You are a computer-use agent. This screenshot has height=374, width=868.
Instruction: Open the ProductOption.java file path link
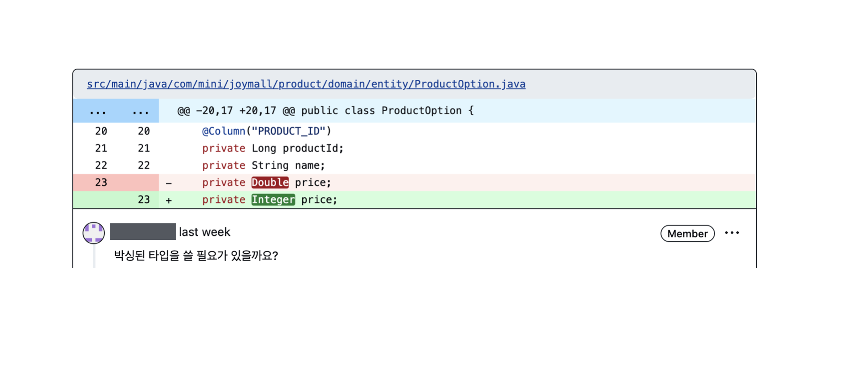coord(306,84)
